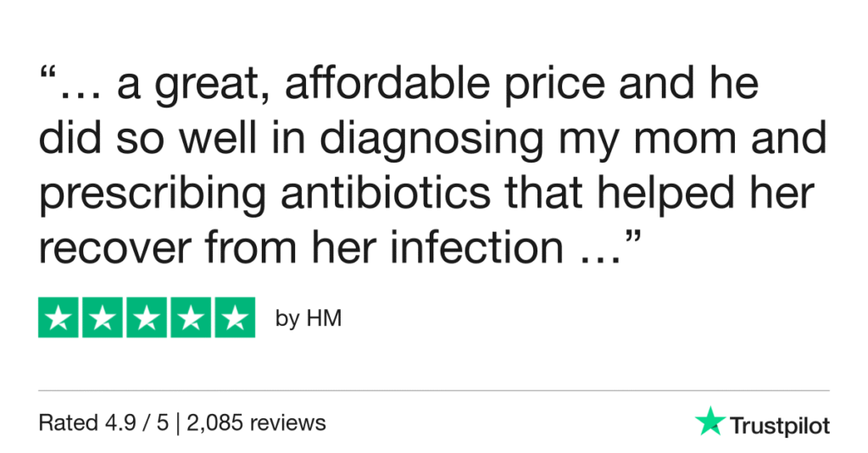Click the reviewer name "by HM"
This screenshot has height=453, width=868.
click(x=309, y=320)
